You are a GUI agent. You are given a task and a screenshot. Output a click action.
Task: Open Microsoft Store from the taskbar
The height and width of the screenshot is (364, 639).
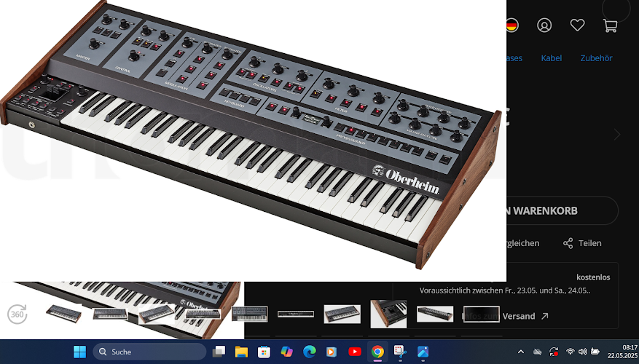pyautogui.click(x=264, y=352)
